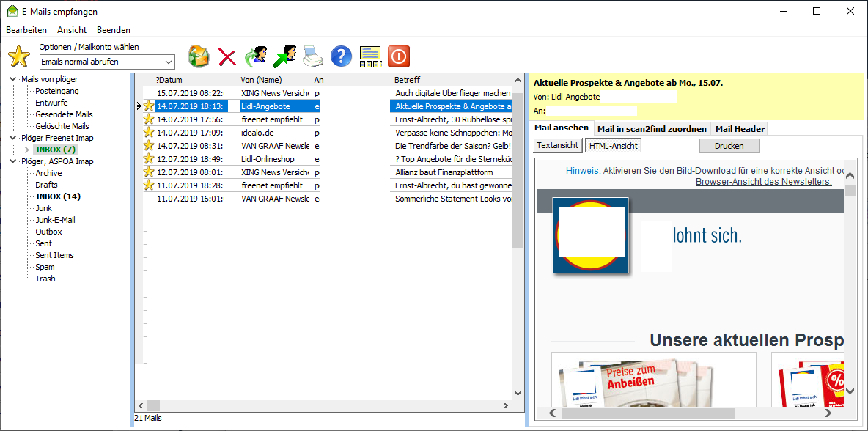The image size is (868, 431).
Task: Select the Drafts folder
Action: pos(46,185)
